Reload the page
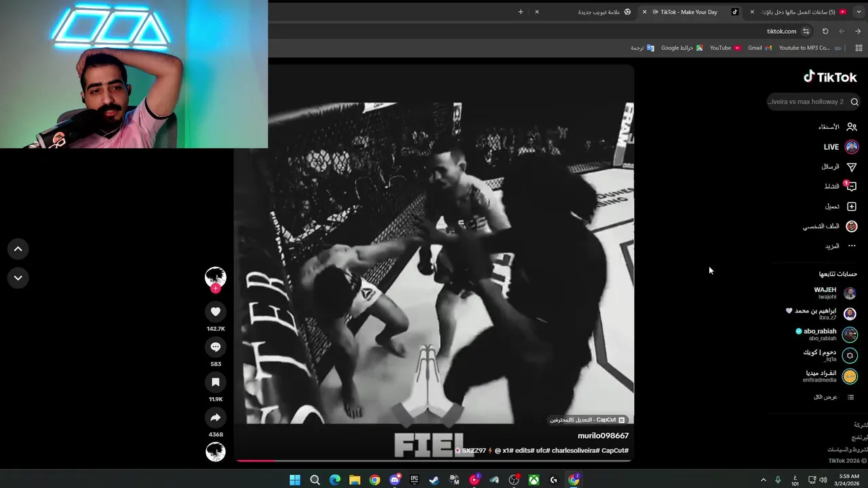868x488 pixels. [x=825, y=31]
